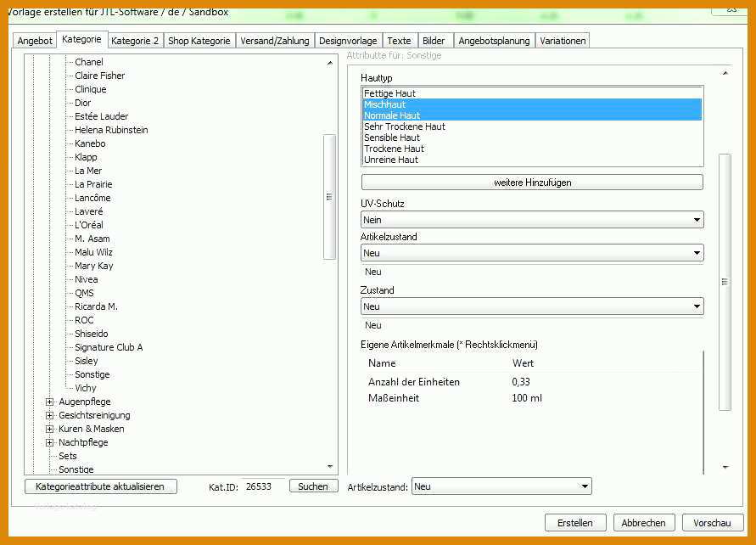This screenshot has width=756, height=545.
Task: Click the Wert column header
Action: click(524, 363)
